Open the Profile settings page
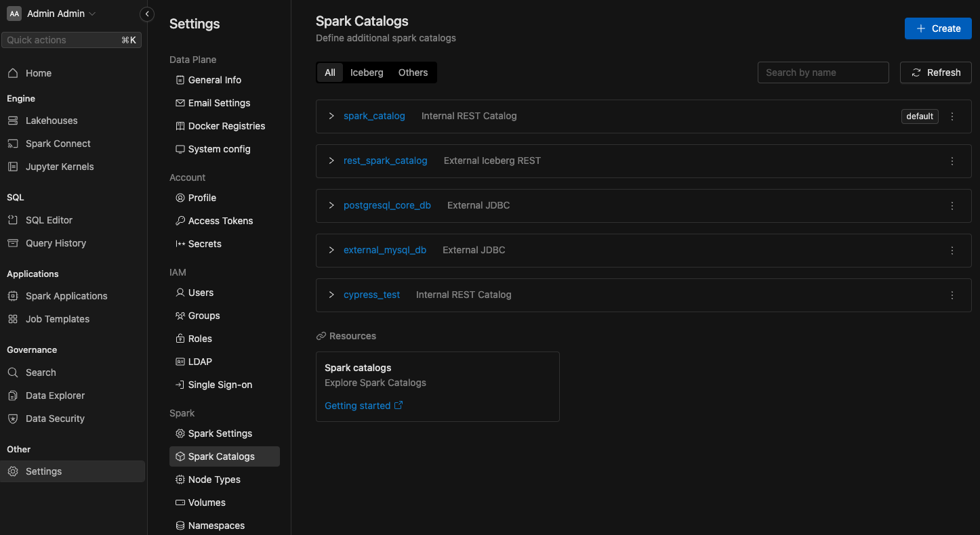The height and width of the screenshot is (535, 980). point(224,198)
